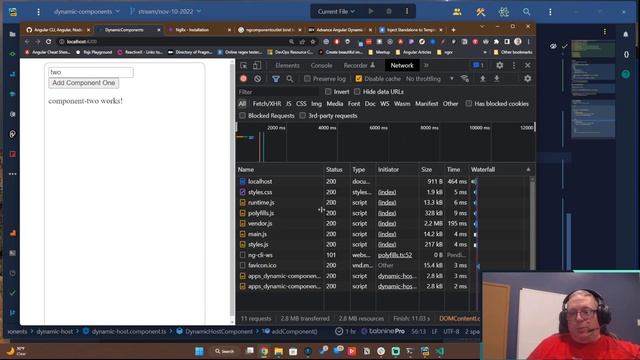
Task: Uncheck the Disable cache checkbox
Action: (359, 78)
